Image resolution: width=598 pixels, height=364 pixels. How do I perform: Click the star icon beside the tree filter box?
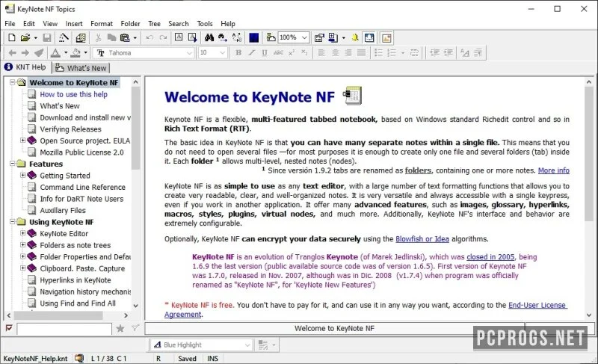(x=120, y=328)
